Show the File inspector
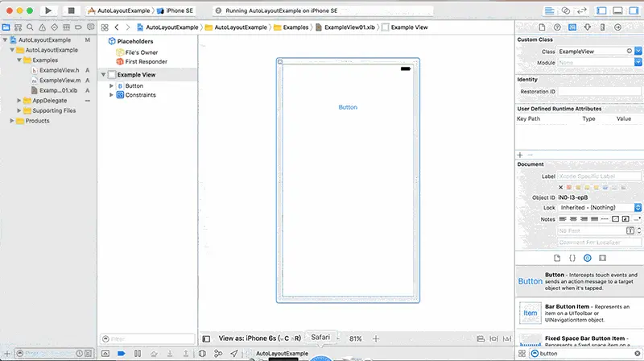Viewport: 644px width, 361px height. click(542, 27)
